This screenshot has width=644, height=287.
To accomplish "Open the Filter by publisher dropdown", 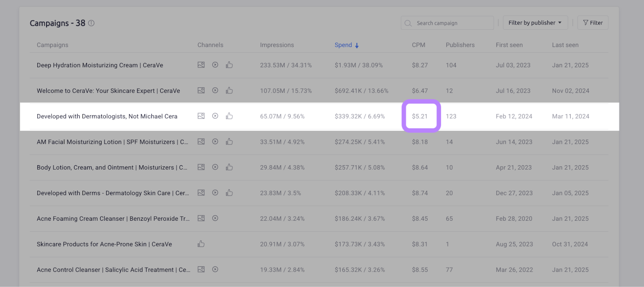I will tap(535, 23).
